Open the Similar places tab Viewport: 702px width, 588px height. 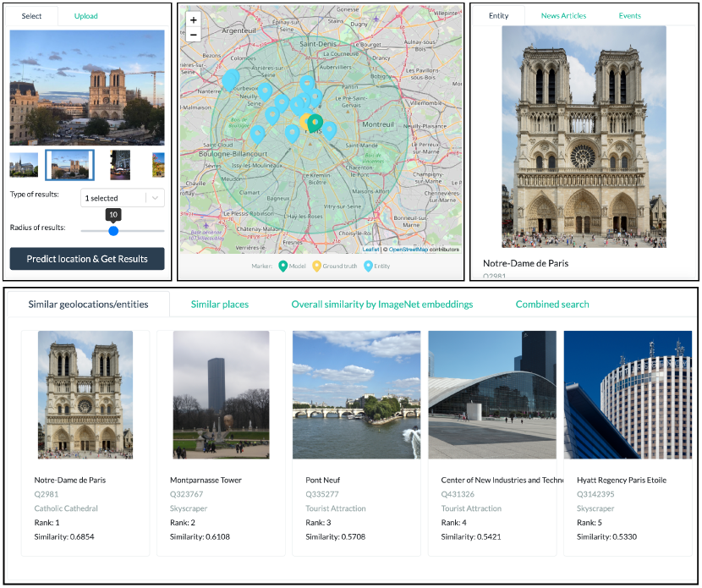219,305
